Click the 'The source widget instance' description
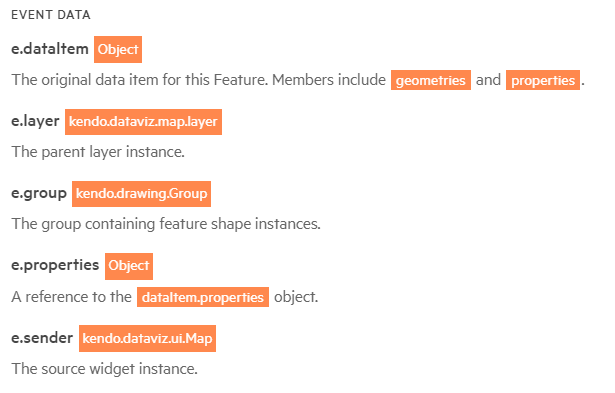This screenshot has width=615, height=393. 104,369
